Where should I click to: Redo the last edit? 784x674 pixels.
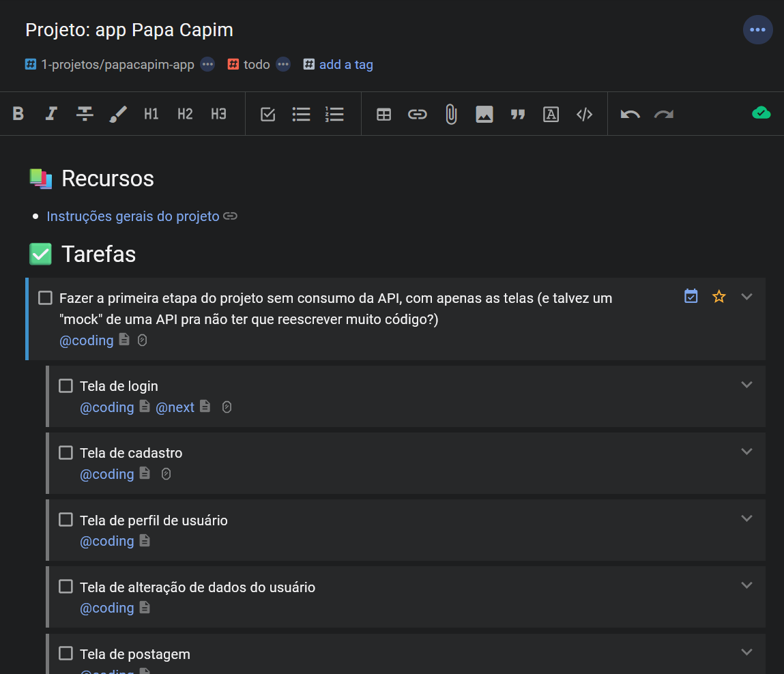[664, 115]
